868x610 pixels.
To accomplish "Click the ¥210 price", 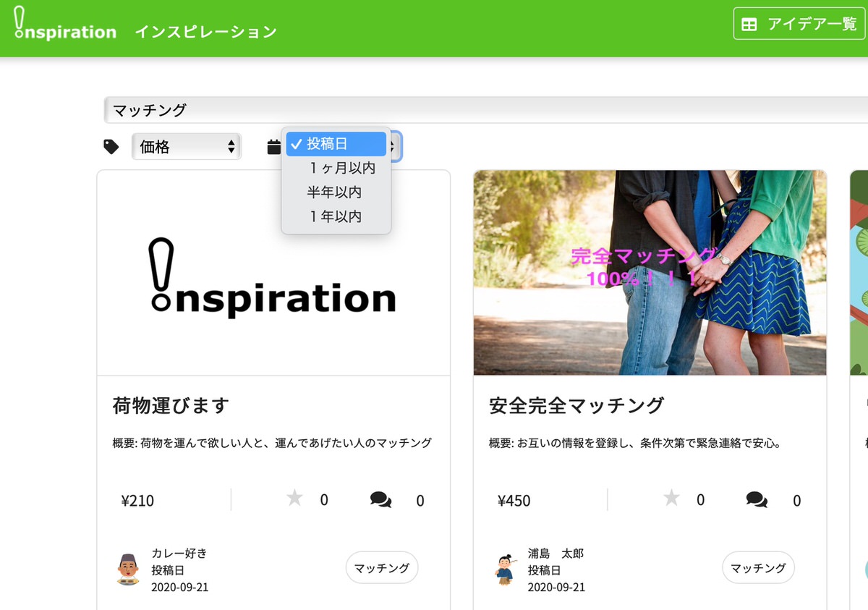I will tap(137, 501).
